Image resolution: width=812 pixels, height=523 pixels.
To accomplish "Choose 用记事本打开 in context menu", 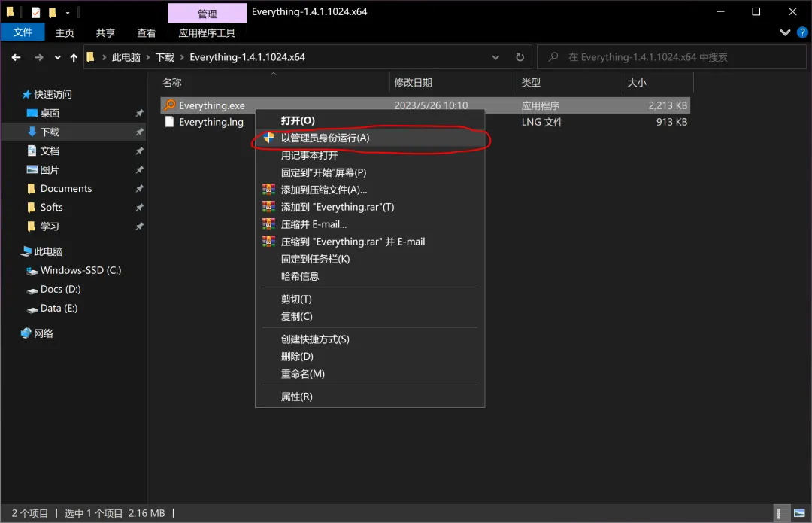I will point(370,155).
